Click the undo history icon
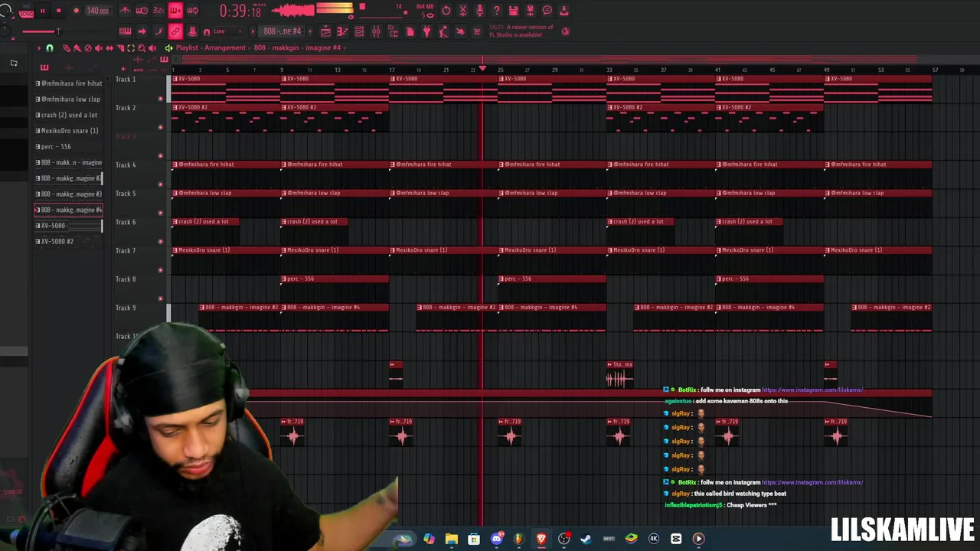This screenshot has height=551, width=980. (x=446, y=11)
